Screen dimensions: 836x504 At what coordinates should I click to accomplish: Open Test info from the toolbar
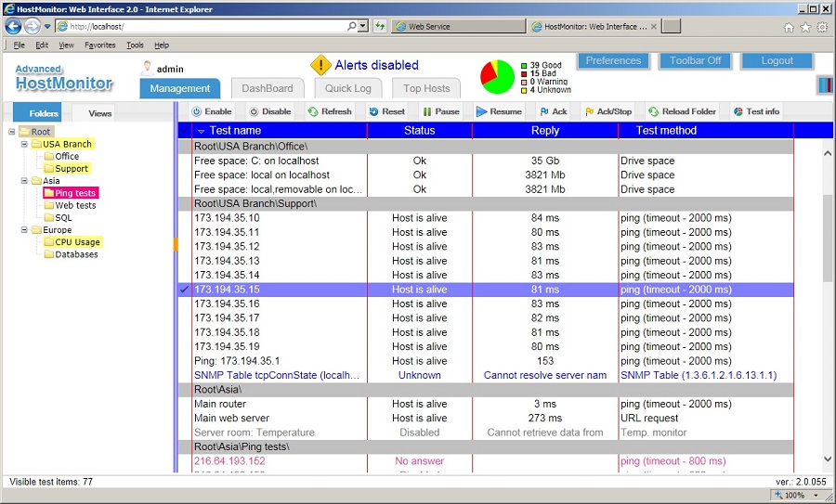pos(738,111)
